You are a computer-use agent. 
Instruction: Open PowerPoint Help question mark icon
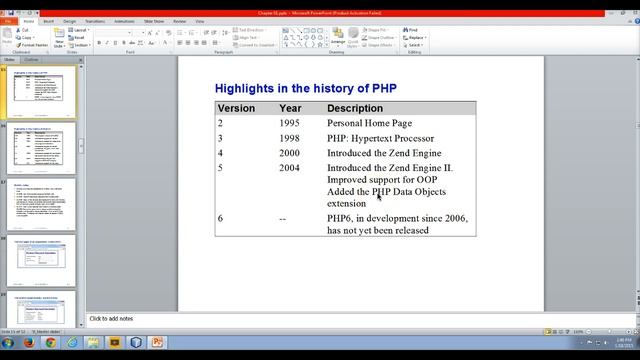click(637, 21)
